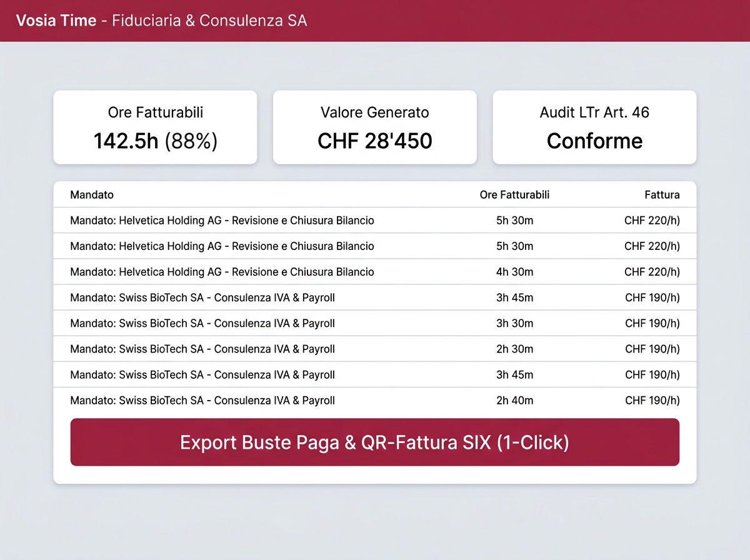Click the Ore Fatturabili table column header
The width and height of the screenshot is (750, 560).
pos(514,195)
